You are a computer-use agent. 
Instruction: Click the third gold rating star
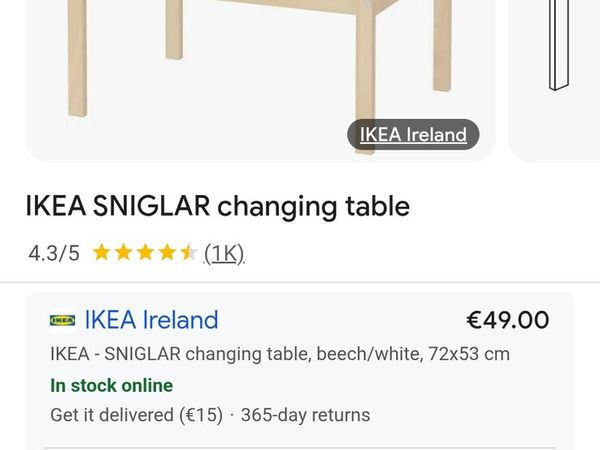tap(145, 253)
